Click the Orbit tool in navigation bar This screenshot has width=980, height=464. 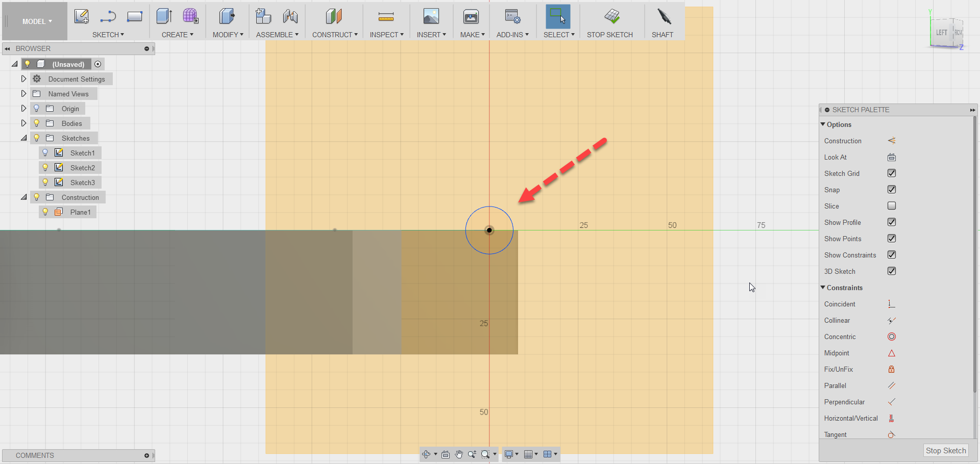coord(427,454)
